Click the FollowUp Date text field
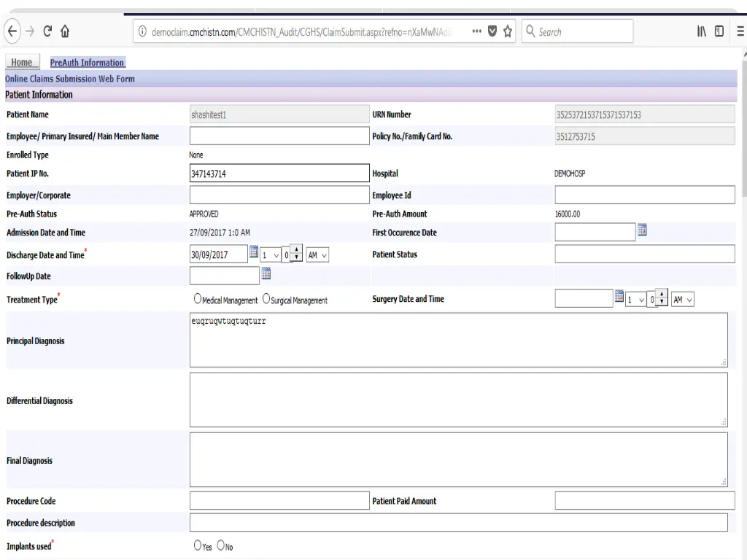 (225, 276)
